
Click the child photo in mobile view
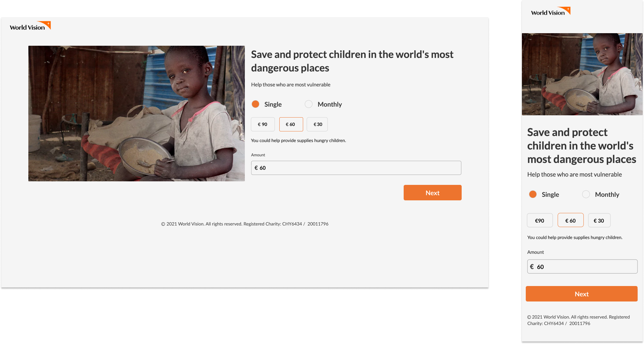pyautogui.click(x=582, y=74)
